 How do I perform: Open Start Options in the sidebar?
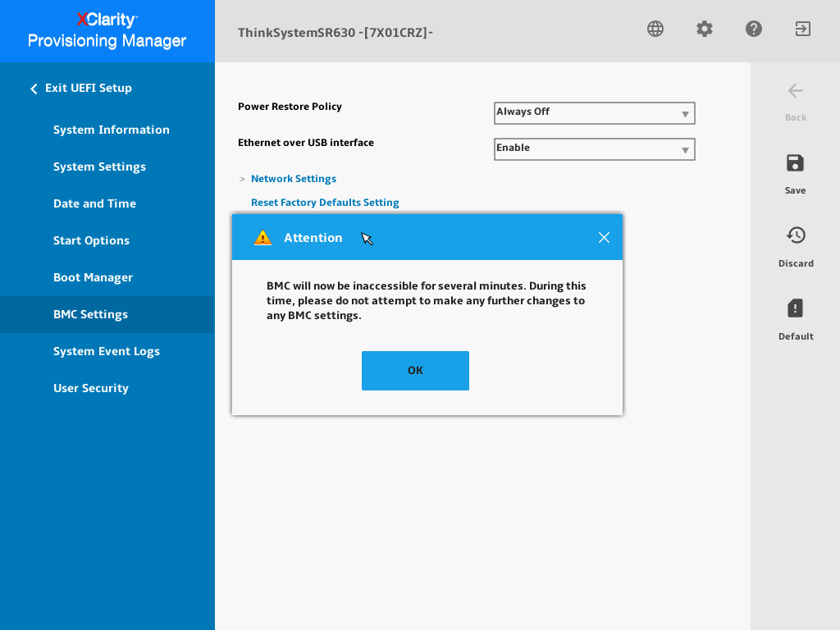92,240
